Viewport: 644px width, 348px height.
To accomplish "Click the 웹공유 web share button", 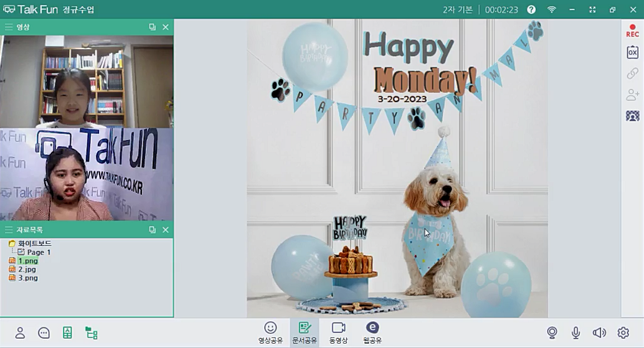I will pyautogui.click(x=372, y=332).
